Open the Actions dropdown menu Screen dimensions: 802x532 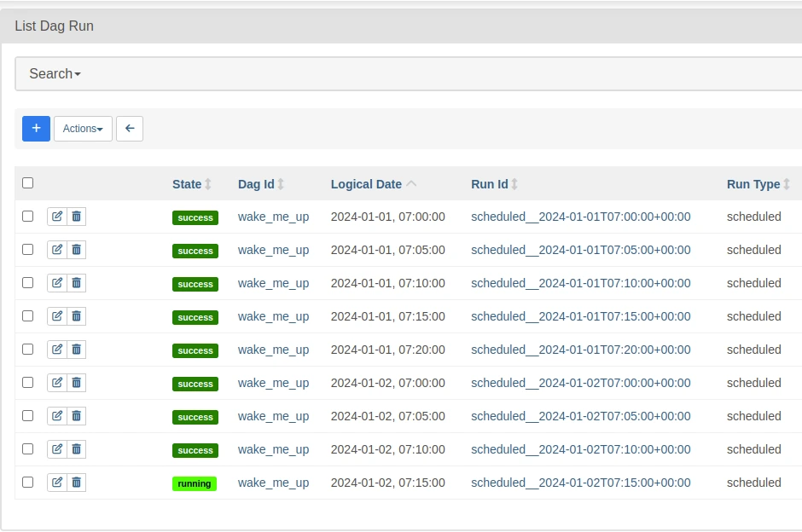tap(83, 128)
